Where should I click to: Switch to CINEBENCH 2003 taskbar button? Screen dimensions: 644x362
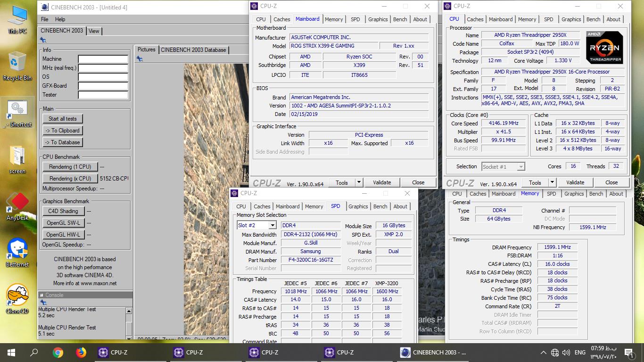(434, 352)
